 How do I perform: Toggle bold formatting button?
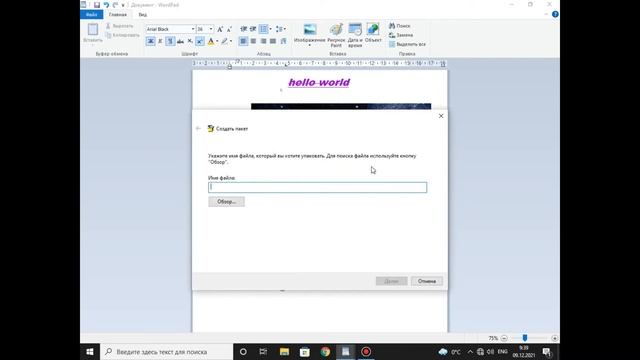151,41
